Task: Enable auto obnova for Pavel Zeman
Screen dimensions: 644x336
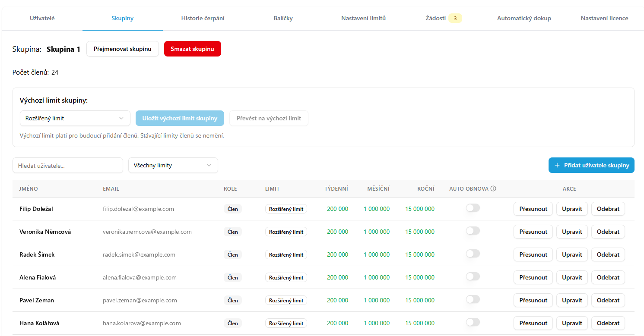Action: 473,300
